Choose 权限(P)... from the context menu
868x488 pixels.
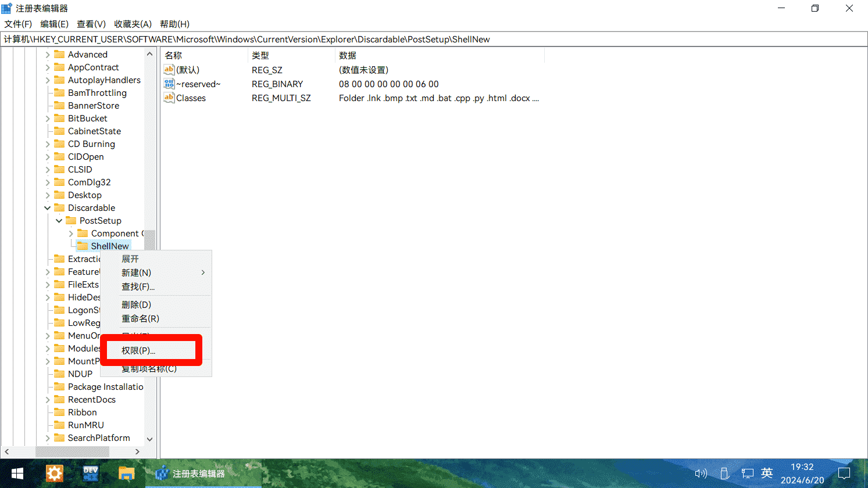[138, 350]
